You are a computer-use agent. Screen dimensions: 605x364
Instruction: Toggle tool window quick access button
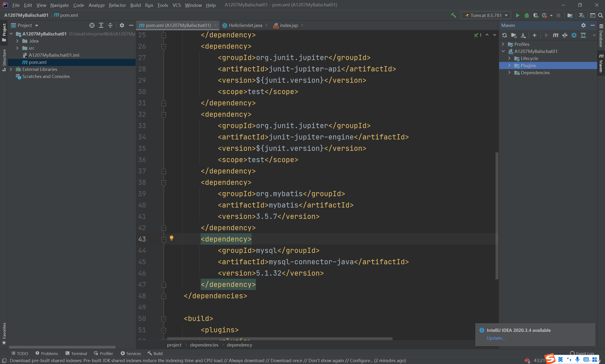point(4,360)
